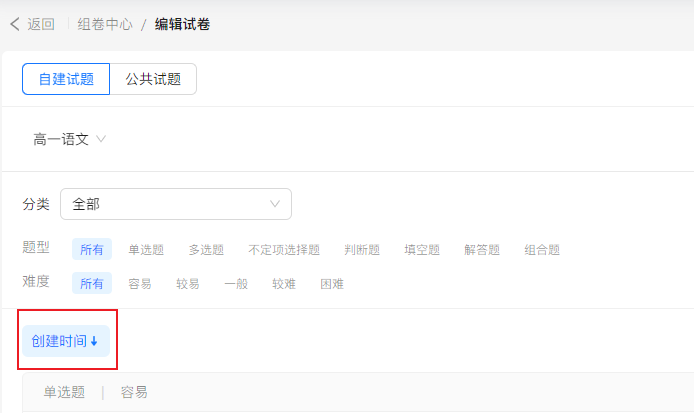Set difficulty filter to 容易
Image resolution: width=694 pixels, height=413 pixels.
coord(140,284)
